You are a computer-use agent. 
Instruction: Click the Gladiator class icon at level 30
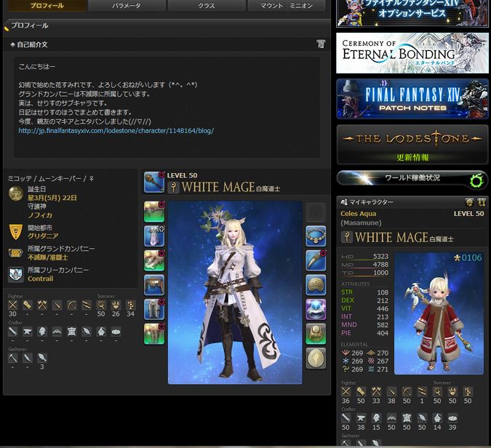[x=12, y=305]
